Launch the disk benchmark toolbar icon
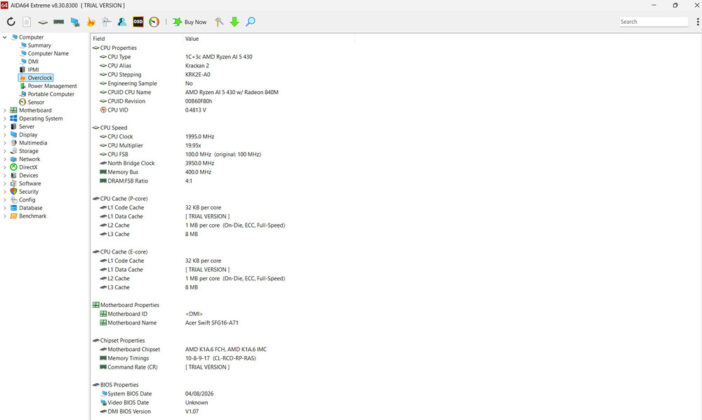Screen dimensions: 702x420 pyautogui.click(x=43, y=21)
